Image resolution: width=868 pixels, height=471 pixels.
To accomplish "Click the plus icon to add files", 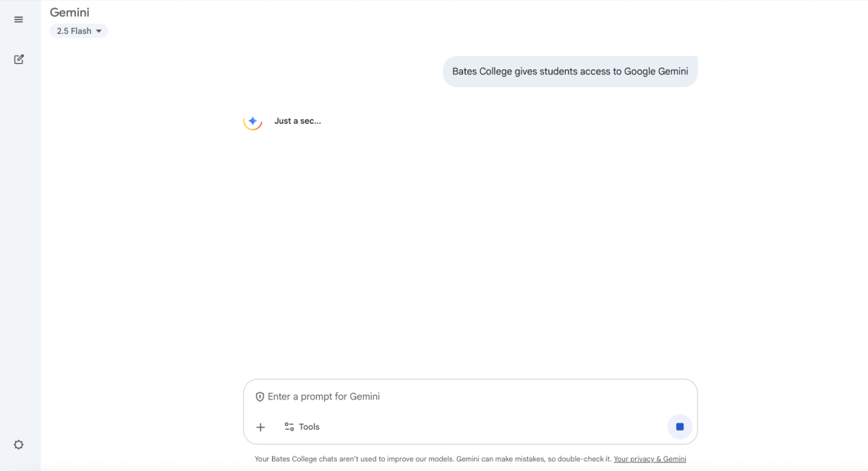I will click(x=260, y=427).
